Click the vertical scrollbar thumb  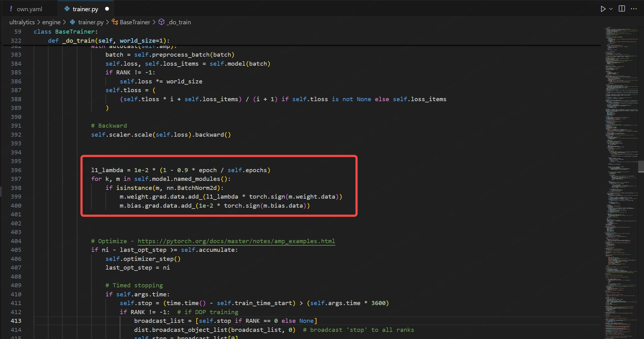641,166
